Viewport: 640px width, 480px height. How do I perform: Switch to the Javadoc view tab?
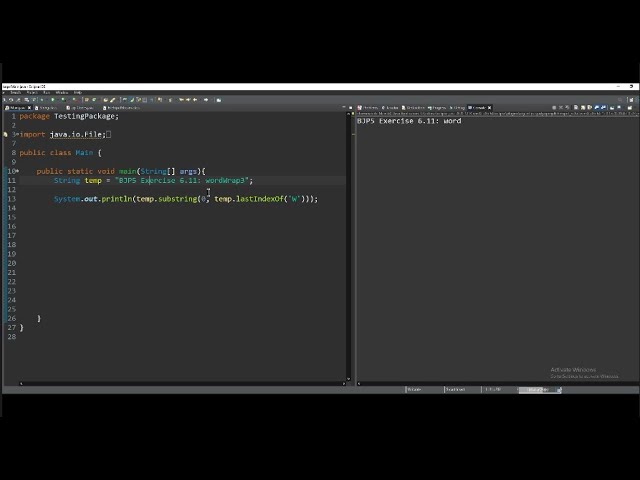pos(390,108)
